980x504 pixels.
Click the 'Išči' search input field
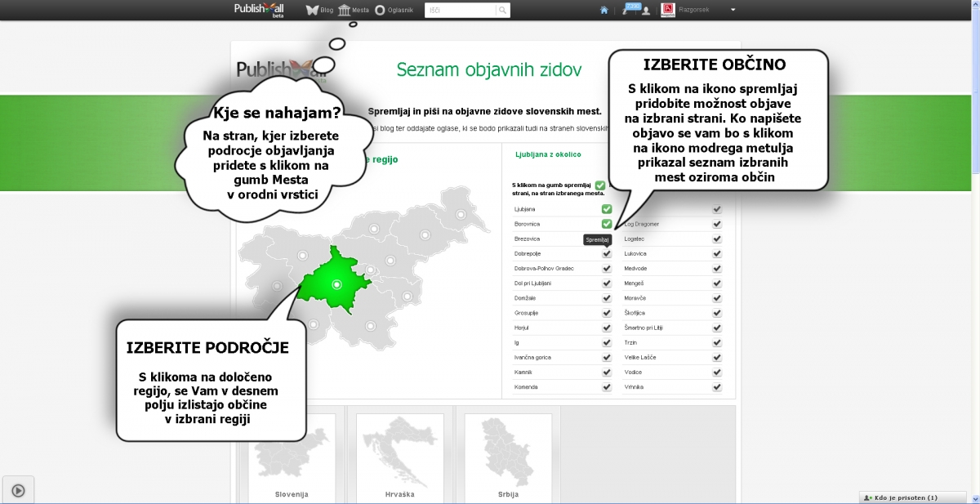[461, 10]
